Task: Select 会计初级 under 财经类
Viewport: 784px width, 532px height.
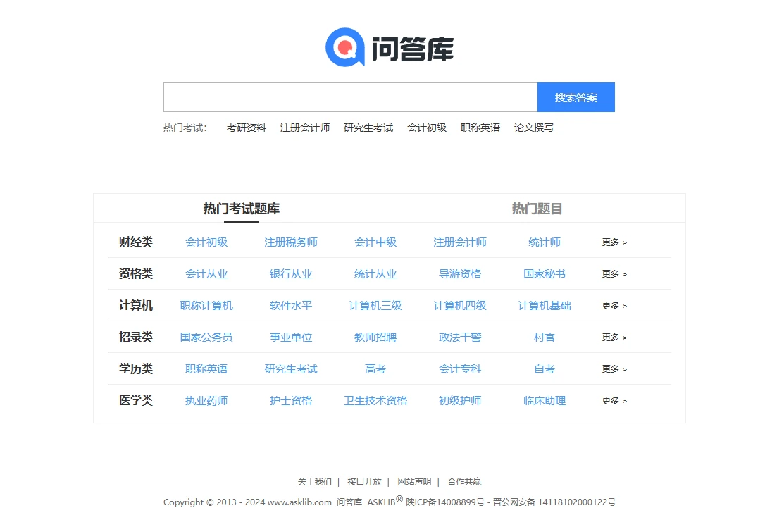Action: click(x=206, y=242)
